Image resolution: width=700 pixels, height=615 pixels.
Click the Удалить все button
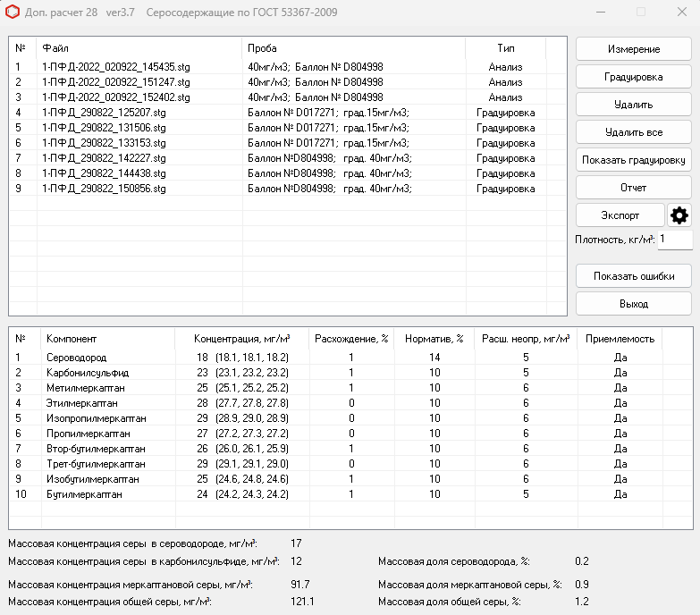point(633,132)
